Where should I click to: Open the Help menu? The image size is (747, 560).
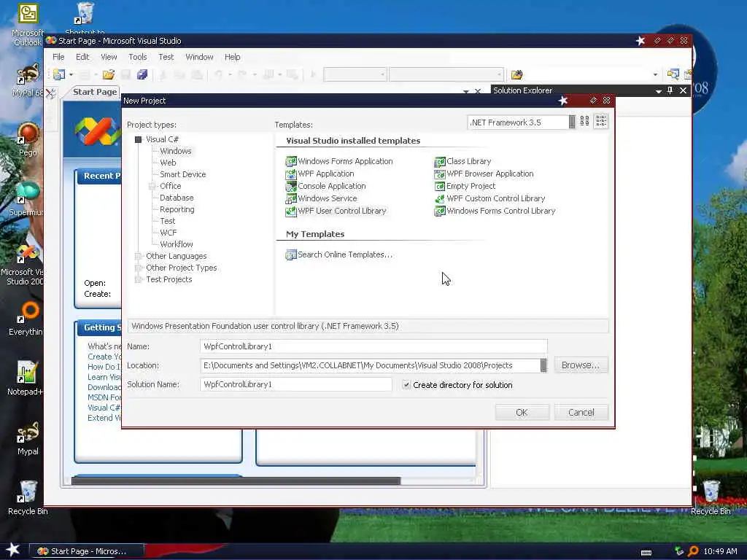point(233,57)
